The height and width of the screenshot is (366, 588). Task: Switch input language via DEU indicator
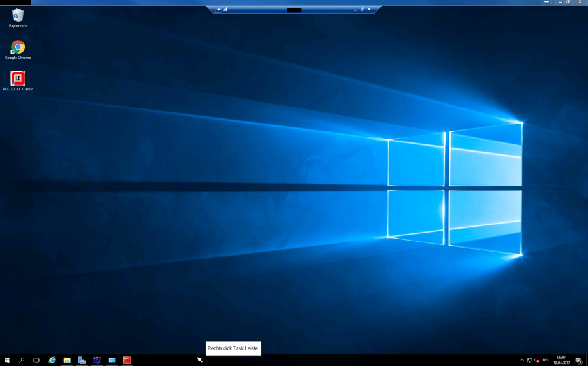(x=546, y=360)
